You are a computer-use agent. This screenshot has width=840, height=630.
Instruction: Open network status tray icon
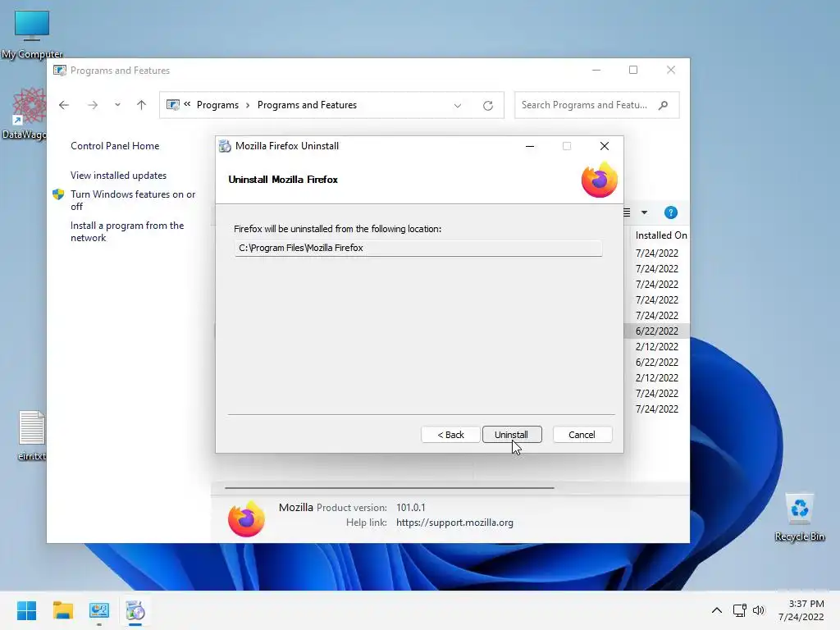click(740, 610)
